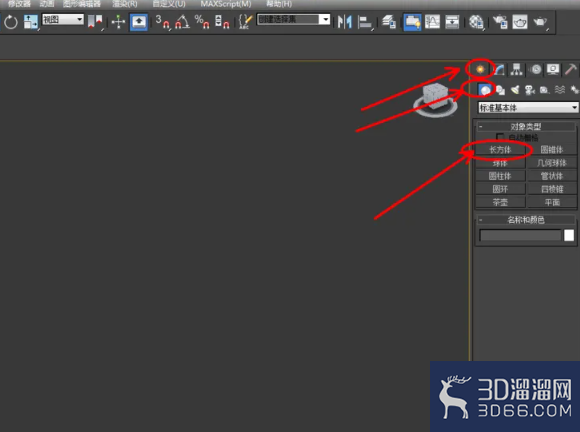The image size is (580, 432).
Task: Click the 长方体 Box button
Action: (x=500, y=149)
